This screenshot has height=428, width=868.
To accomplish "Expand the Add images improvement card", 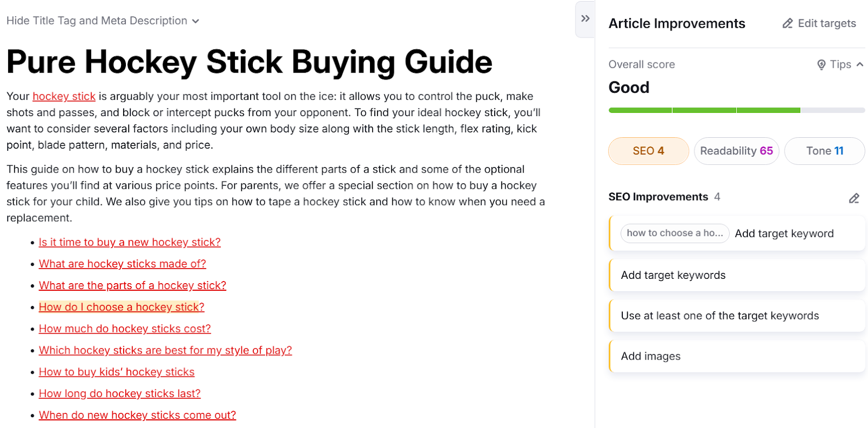I will tap(737, 356).
